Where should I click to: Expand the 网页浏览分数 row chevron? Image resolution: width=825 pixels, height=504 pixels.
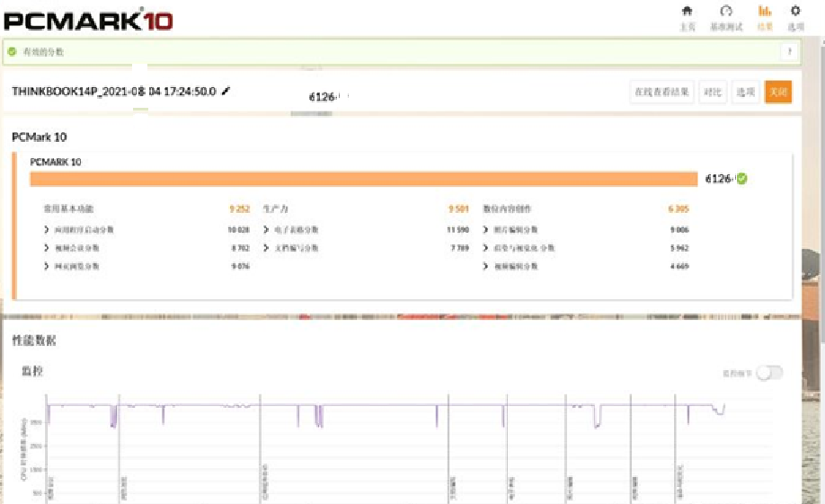click(47, 266)
